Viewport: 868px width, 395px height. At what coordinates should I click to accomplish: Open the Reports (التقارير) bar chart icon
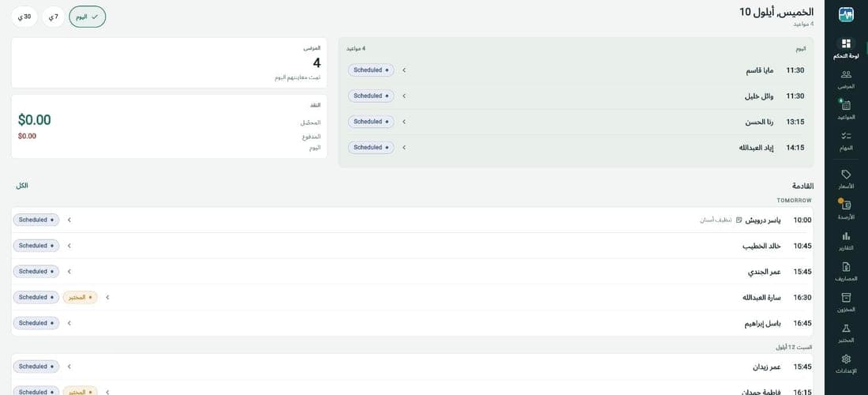click(846, 236)
